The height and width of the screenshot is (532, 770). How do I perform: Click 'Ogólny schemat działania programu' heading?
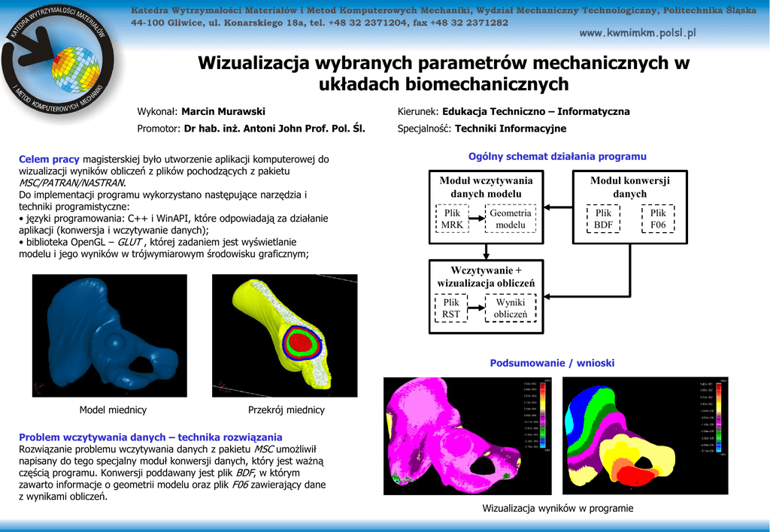[557, 156]
